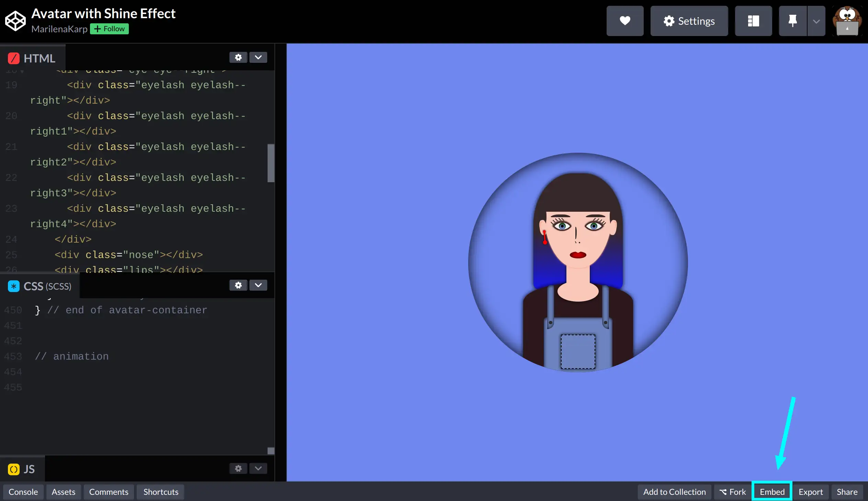Image resolution: width=868 pixels, height=501 pixels.
Task: Open the Console panel
Action: [x=23, y=492]
